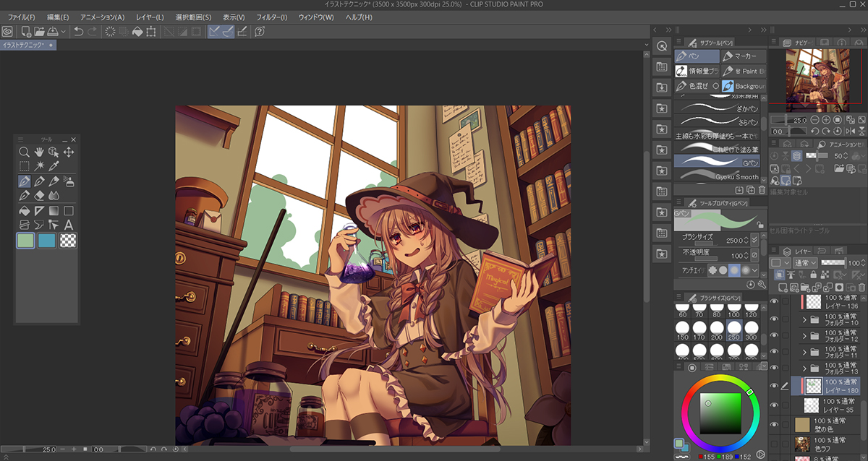Select the Eyedropper tool
This screenshot has width=868, height=461.
54,166
